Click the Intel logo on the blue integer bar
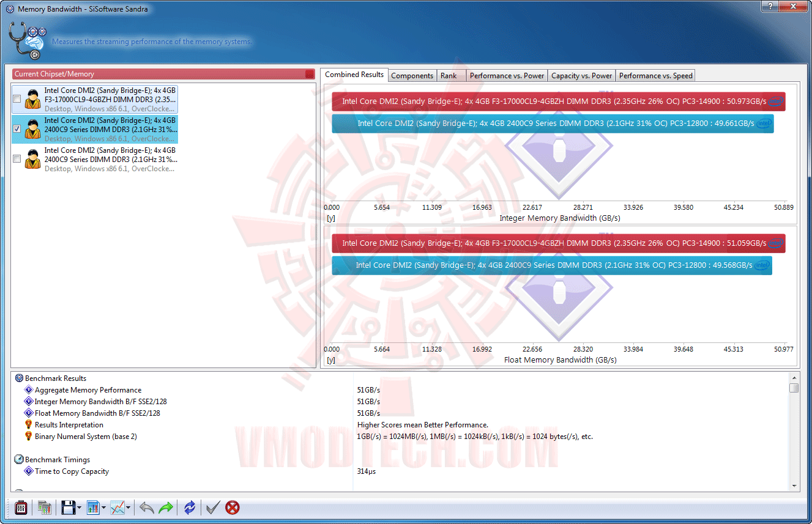 coord(764,124)
